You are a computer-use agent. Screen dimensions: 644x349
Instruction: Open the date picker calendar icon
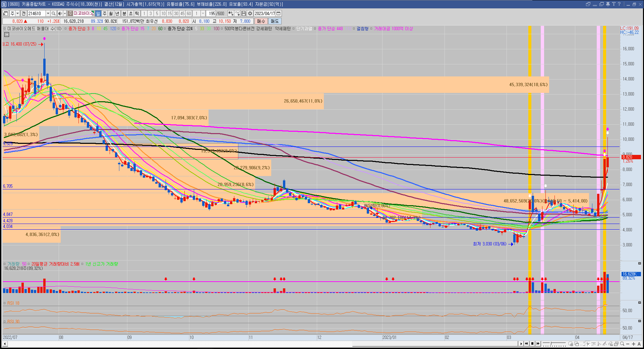[279, 13]
